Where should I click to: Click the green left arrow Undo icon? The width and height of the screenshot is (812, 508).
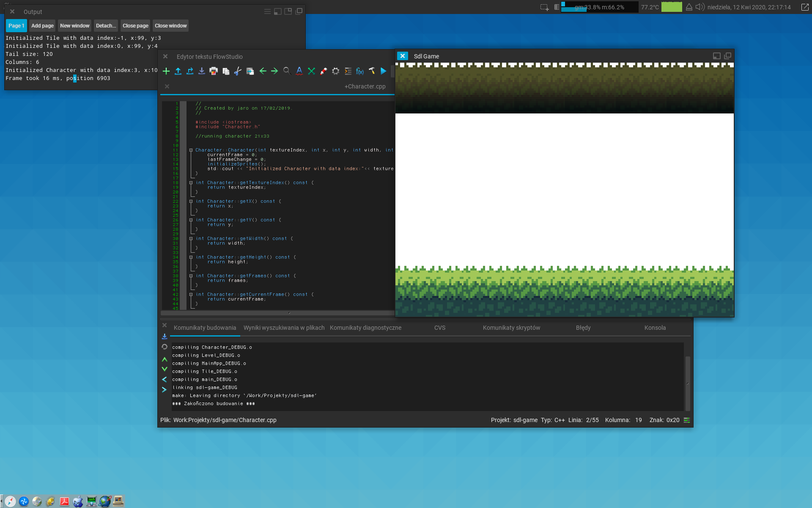[263, 71]
